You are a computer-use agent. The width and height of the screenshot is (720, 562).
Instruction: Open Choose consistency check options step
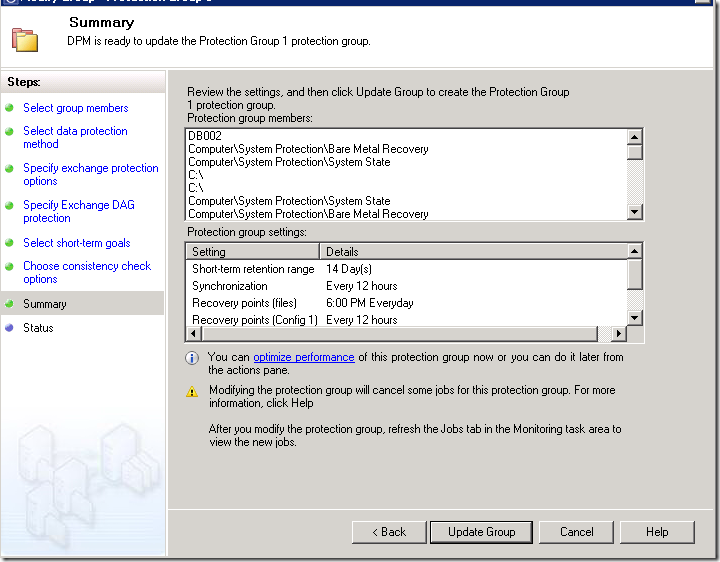87,272
